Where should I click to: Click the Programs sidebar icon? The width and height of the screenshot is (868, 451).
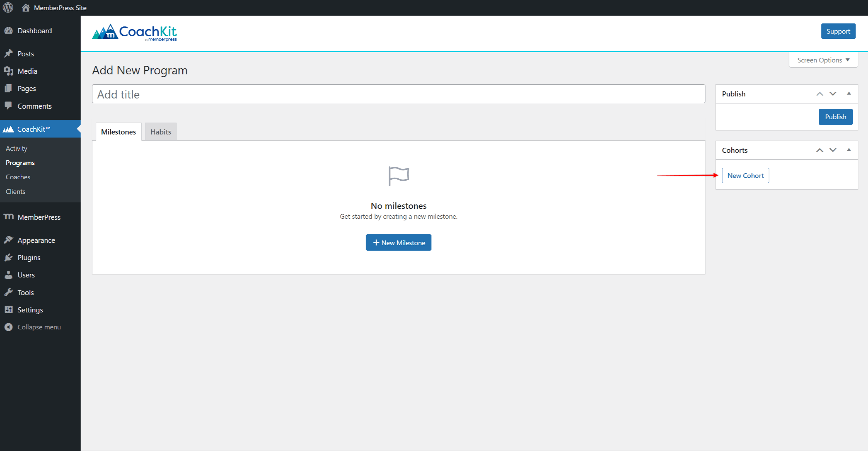click(20, 163)
